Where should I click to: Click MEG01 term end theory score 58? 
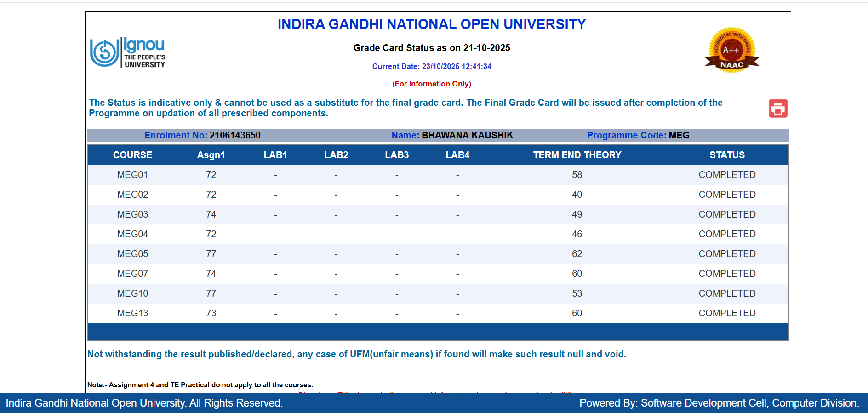point(577,175)
